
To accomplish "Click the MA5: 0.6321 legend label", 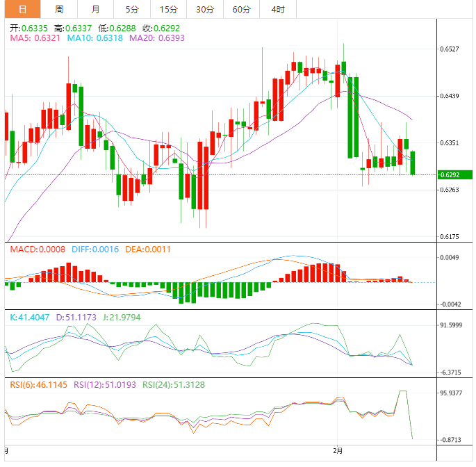I will [x=35, y=38].
